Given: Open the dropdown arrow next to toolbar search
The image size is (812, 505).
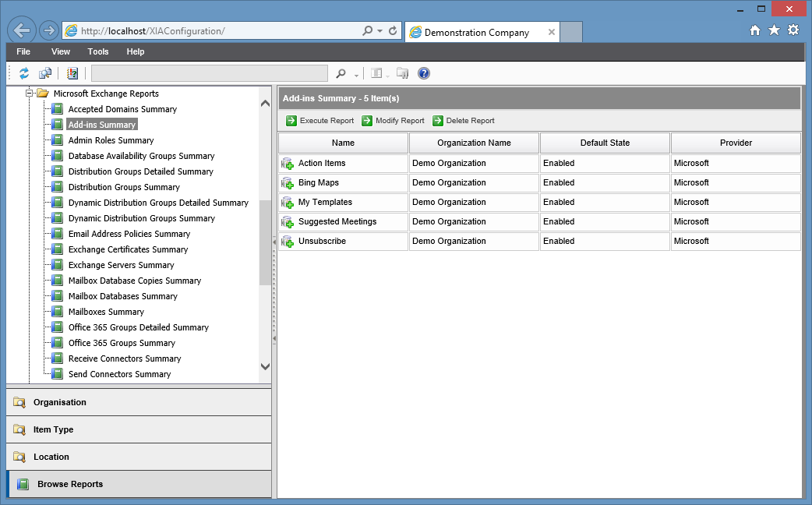Looking at the screenshot, I should pos(356,76).
